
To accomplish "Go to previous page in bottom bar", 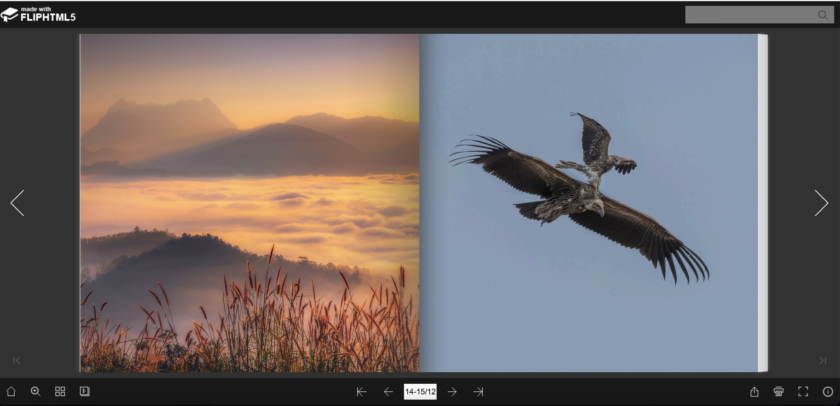I will [388, 392].
